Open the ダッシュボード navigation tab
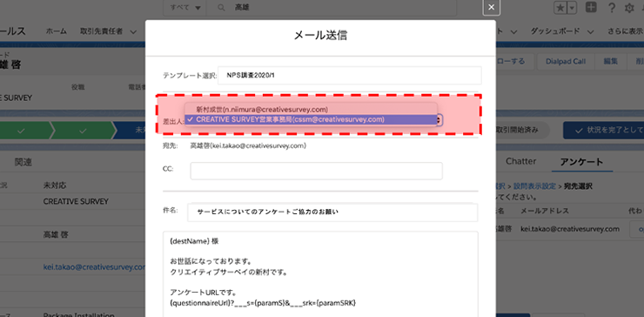Image resolution: width=644 pixels, height=317 pixels. [555, 31]
